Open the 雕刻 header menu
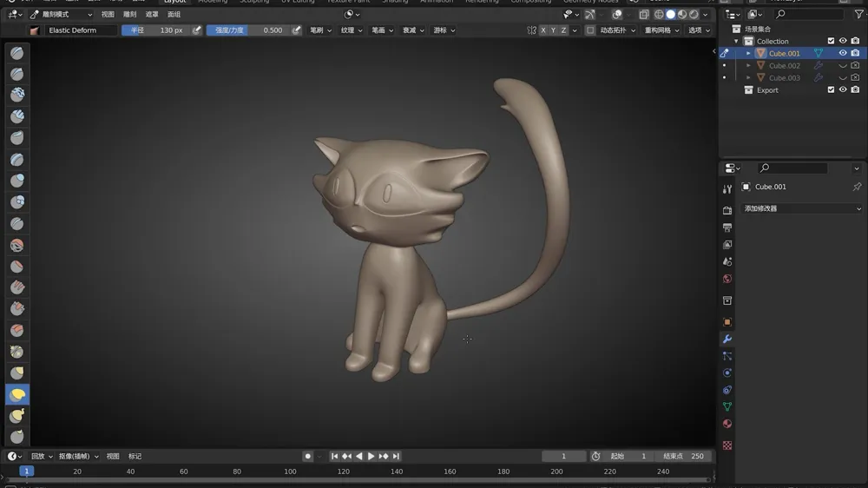 pos(129,15)
